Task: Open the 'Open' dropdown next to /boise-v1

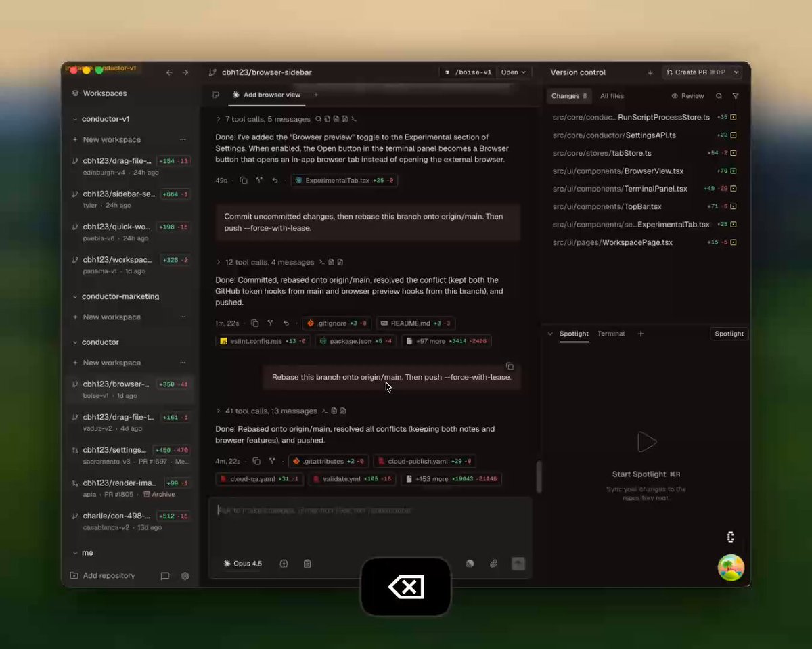Action: 514,72
